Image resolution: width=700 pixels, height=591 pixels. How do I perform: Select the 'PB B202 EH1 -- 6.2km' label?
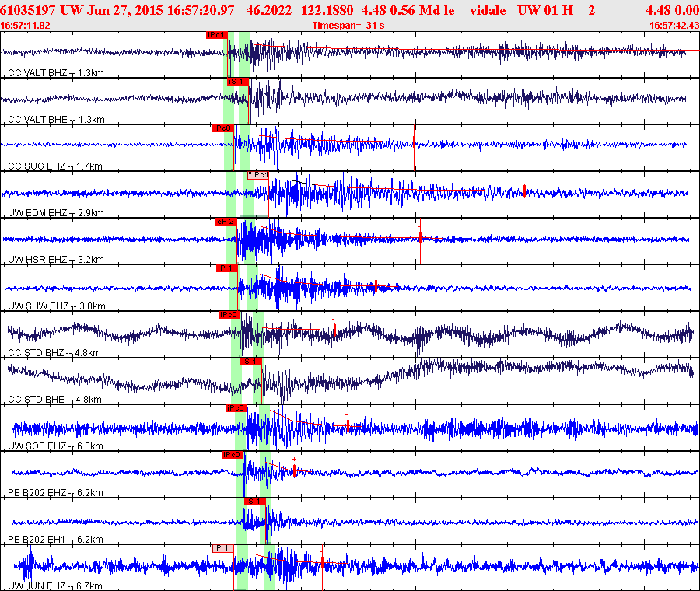(55, 539)
